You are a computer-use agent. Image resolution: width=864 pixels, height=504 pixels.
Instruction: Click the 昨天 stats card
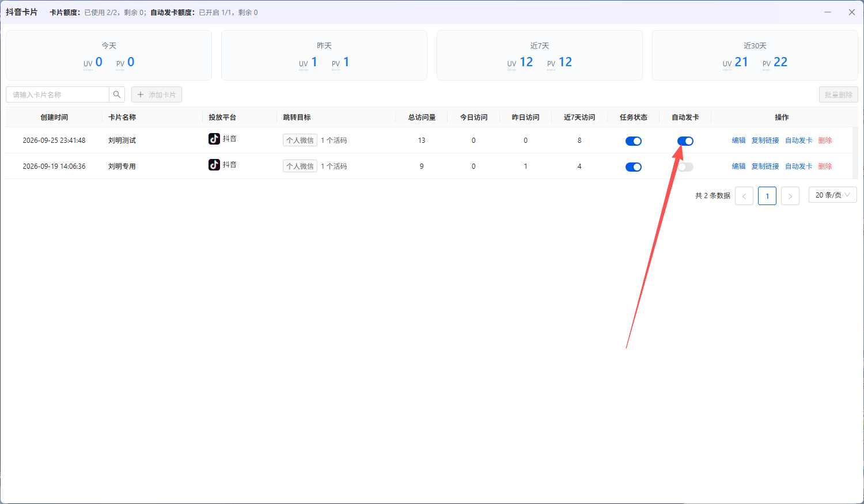click(x=324, y=55)
